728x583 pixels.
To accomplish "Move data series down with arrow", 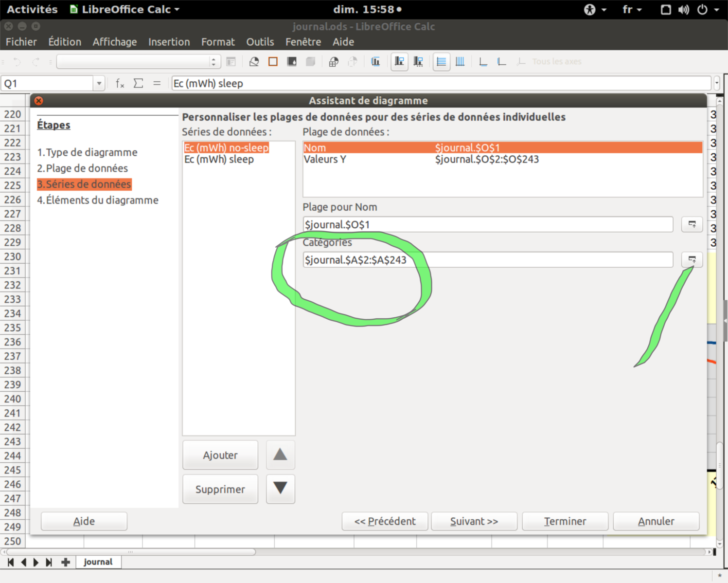I will pyautogui.click(x=280, y=489).
